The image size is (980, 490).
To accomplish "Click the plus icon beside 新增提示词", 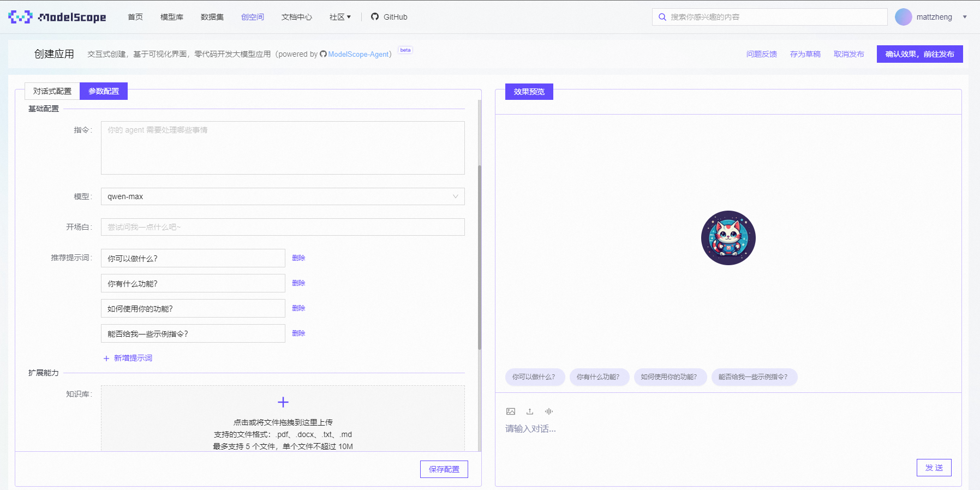I will (106, 358).
